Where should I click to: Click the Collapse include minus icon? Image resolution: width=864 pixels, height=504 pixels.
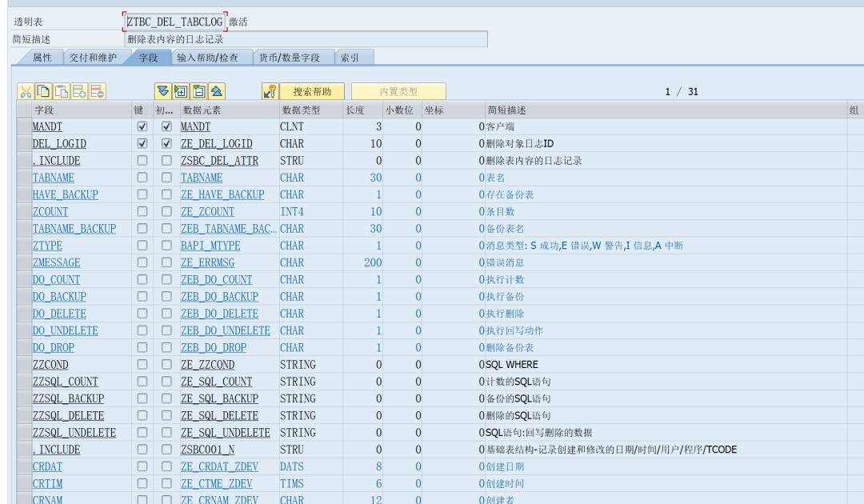click(x=199, y=91)
